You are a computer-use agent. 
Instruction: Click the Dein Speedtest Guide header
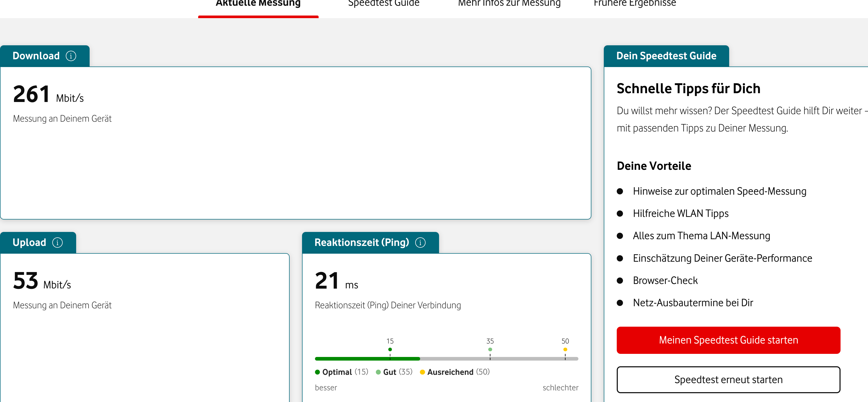point(666,56)
